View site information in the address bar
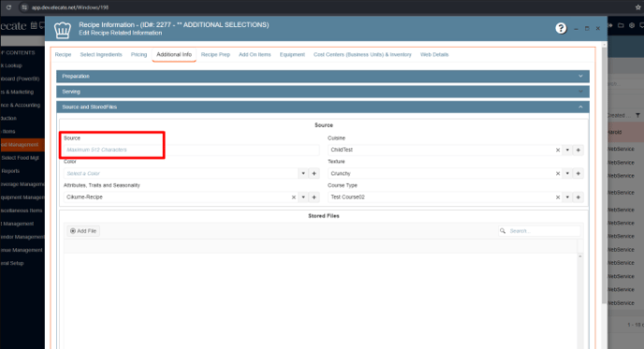Image resolution: width=644 pixels, height=349 pixels. point(24,7)
